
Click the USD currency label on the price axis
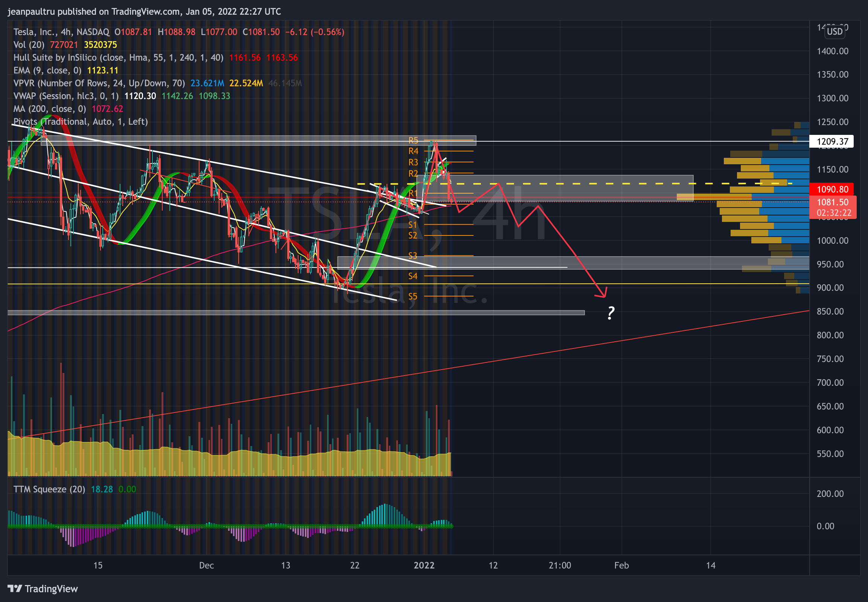click(x=834, y=31)
